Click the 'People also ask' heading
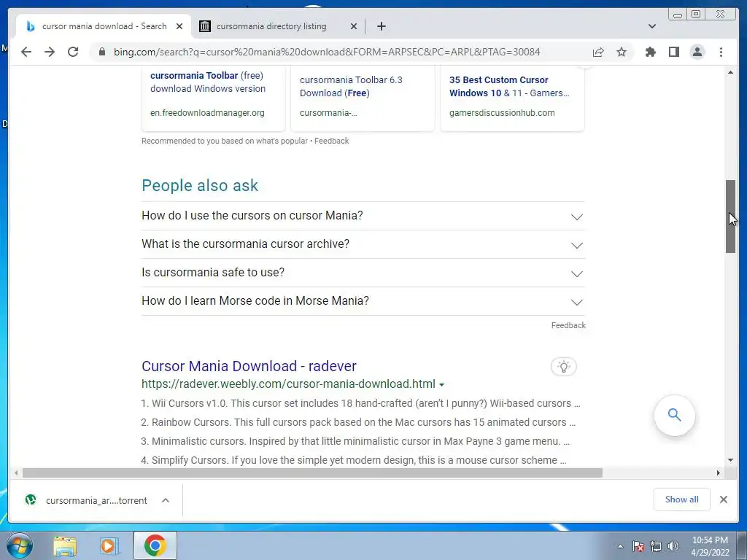Screen dimensions: 747x560 coord(200,185)
